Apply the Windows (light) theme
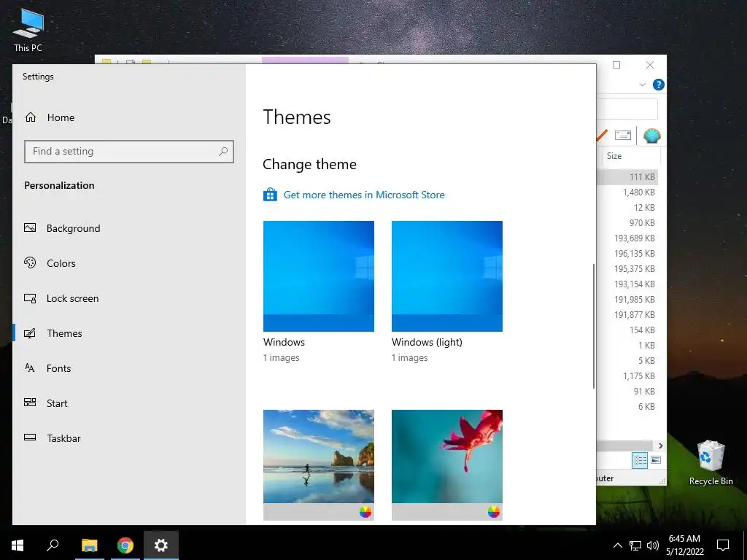 447,276
